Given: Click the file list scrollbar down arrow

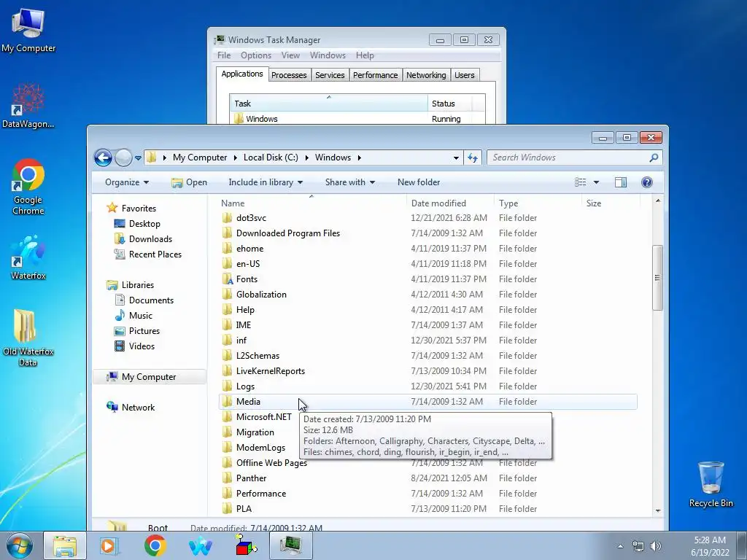Looking at the screenshot, I should tap(658, 510).
